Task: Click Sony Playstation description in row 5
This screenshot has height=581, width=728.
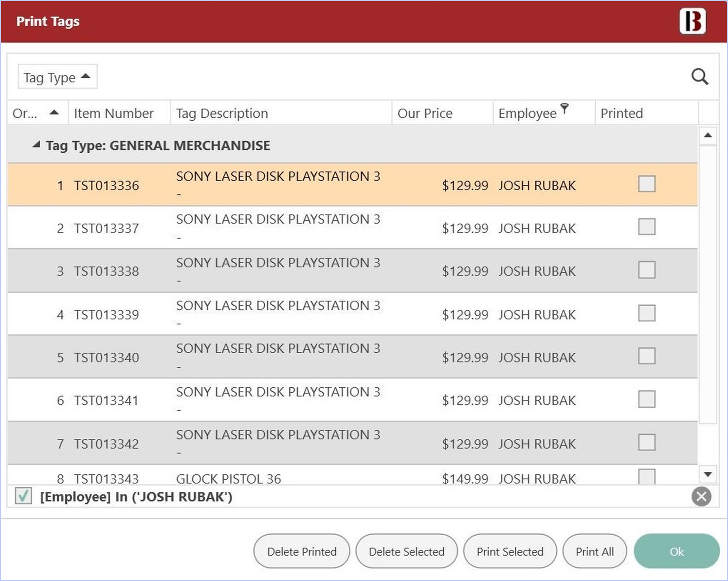Action: [x=278, y=348]
